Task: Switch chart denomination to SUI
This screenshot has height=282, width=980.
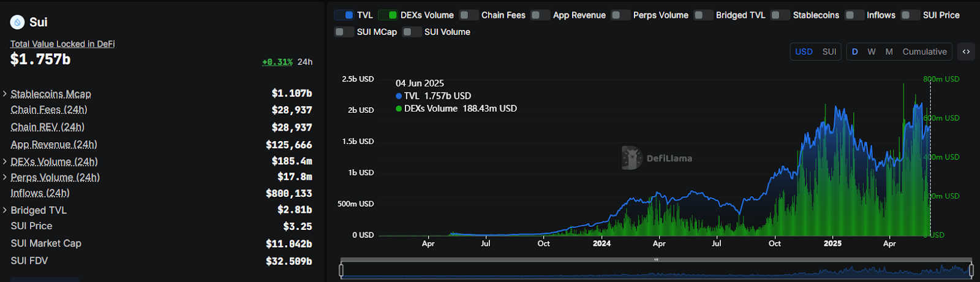Action: (829, 51)
